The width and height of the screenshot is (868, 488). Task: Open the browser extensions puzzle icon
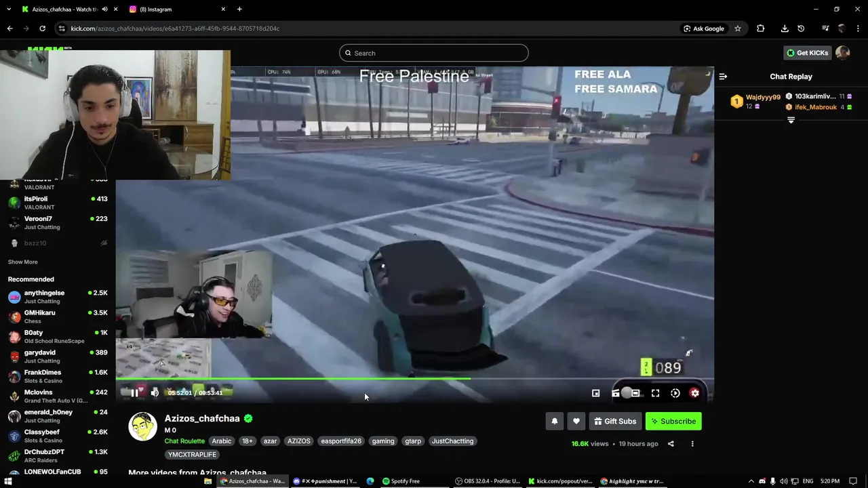tap(760, 28)
